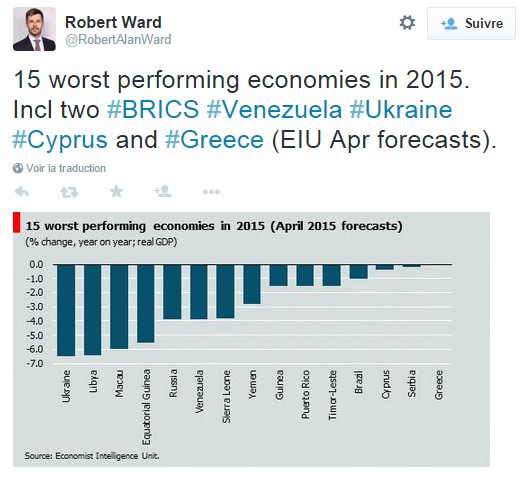528x479 pixels.
Task: Open the @RobertAlanWard handle link
Action: point(118,39)
